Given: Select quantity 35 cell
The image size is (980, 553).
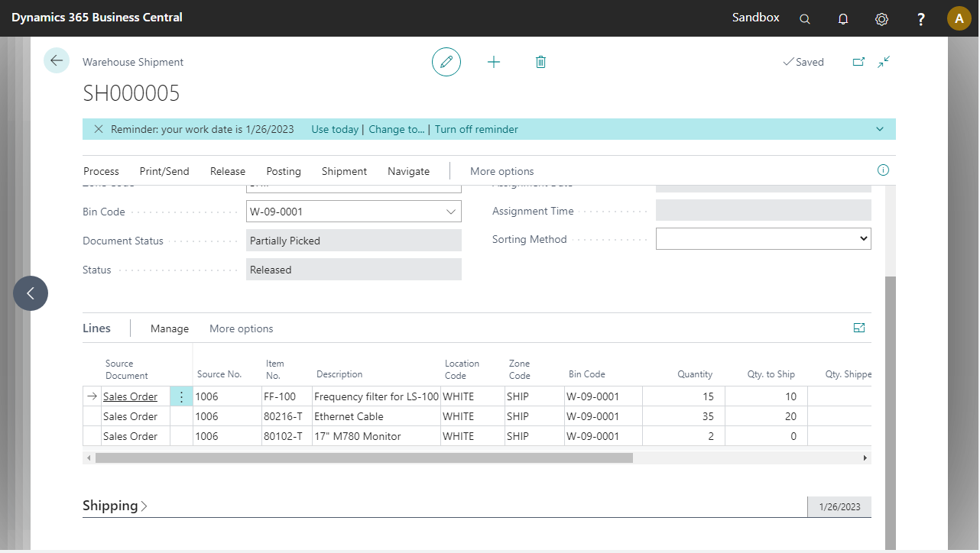Looking at the screenshot, I should [x=683, y=416].
